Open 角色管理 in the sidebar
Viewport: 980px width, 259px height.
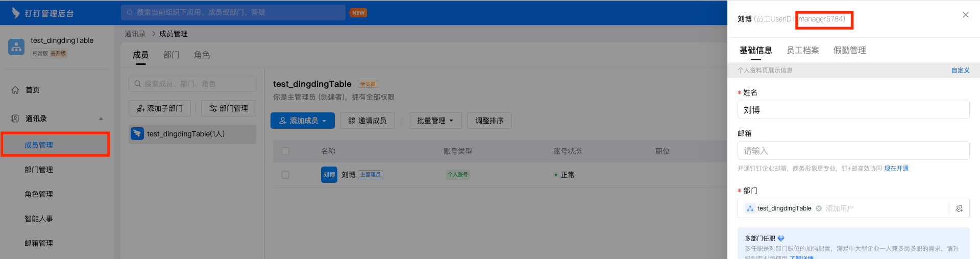pyautogui.click(x=39, y=194)
